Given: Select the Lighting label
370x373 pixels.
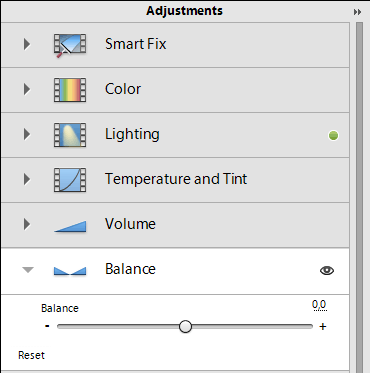Looking at the screenshot, I should pos(132,135).
